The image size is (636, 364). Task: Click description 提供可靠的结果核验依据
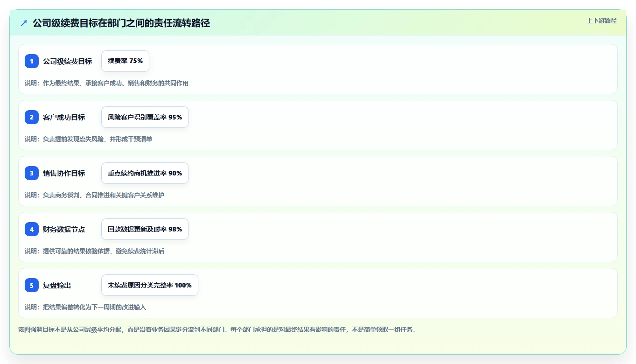(x=94, y=251)
